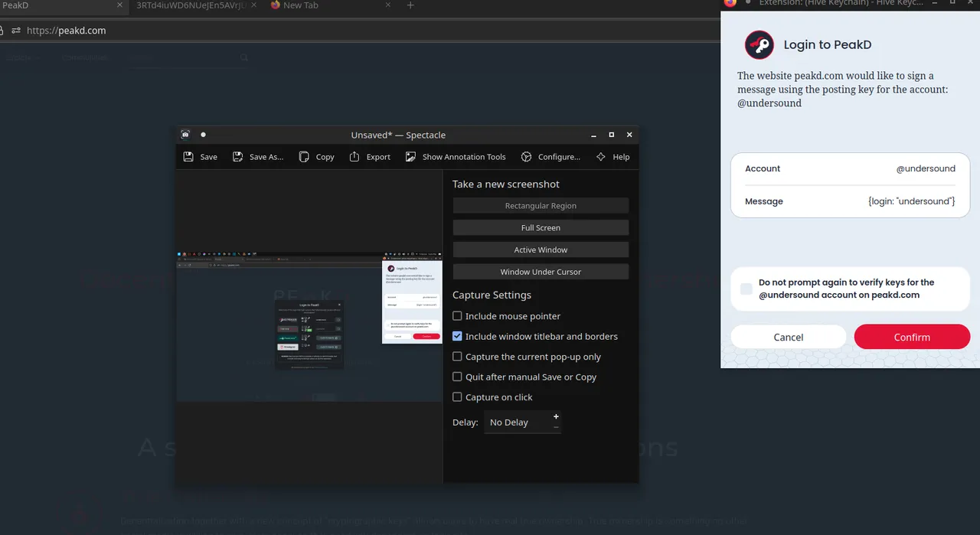Close the 3RTd4iuWD6NUeJEn5AVrjU tab
This screenshot has width=980, height=535.
(253, 5)
